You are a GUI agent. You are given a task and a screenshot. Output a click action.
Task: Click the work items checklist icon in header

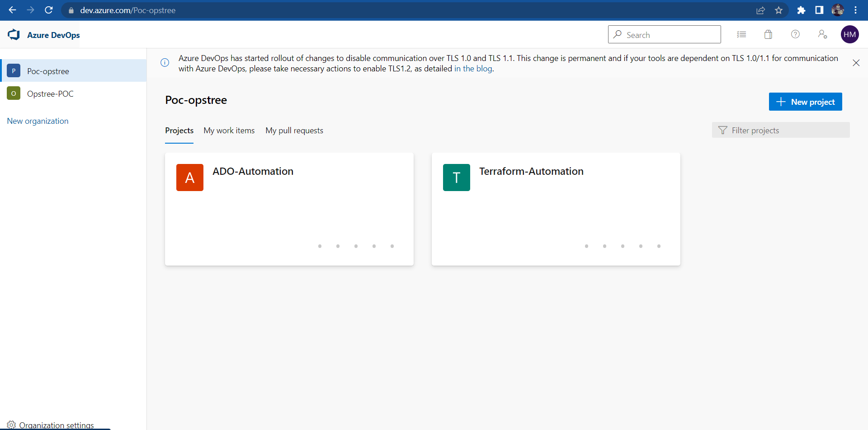tap(741, 34)
